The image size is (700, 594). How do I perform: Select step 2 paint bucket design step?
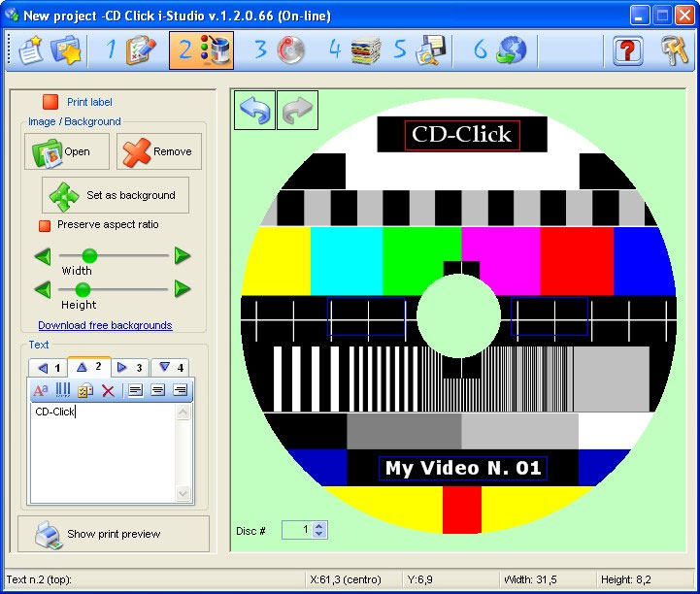pyautogui.click(x=201, y=49)
